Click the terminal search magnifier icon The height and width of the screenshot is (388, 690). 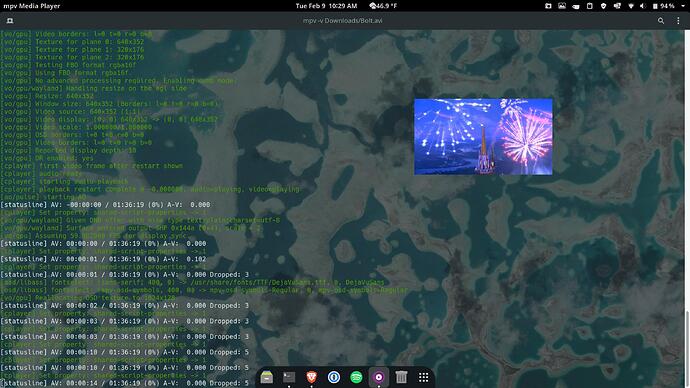661,21
